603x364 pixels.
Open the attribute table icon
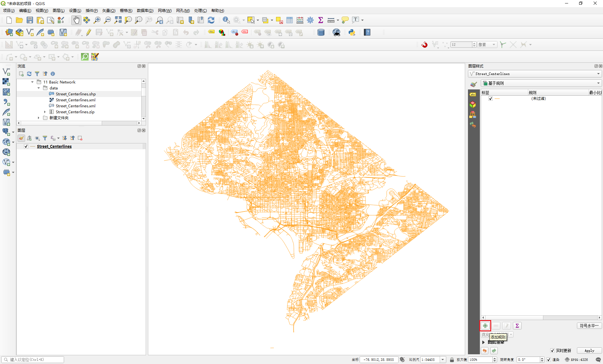[290, 20]
